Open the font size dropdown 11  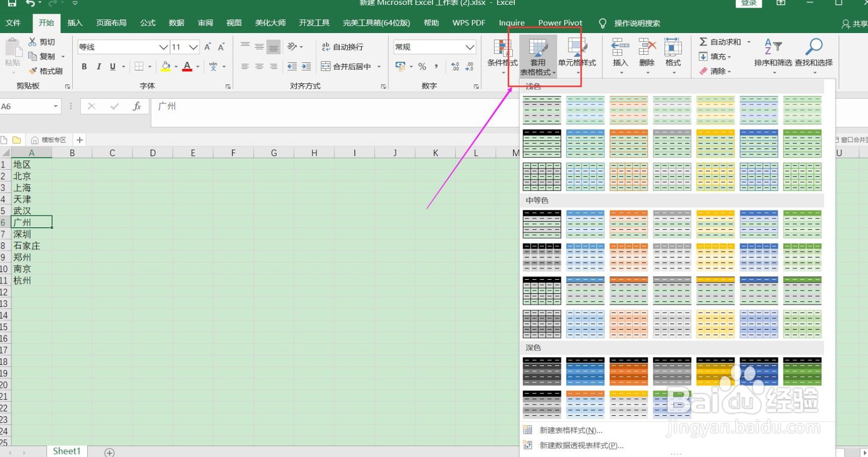[x=193, y=47]
